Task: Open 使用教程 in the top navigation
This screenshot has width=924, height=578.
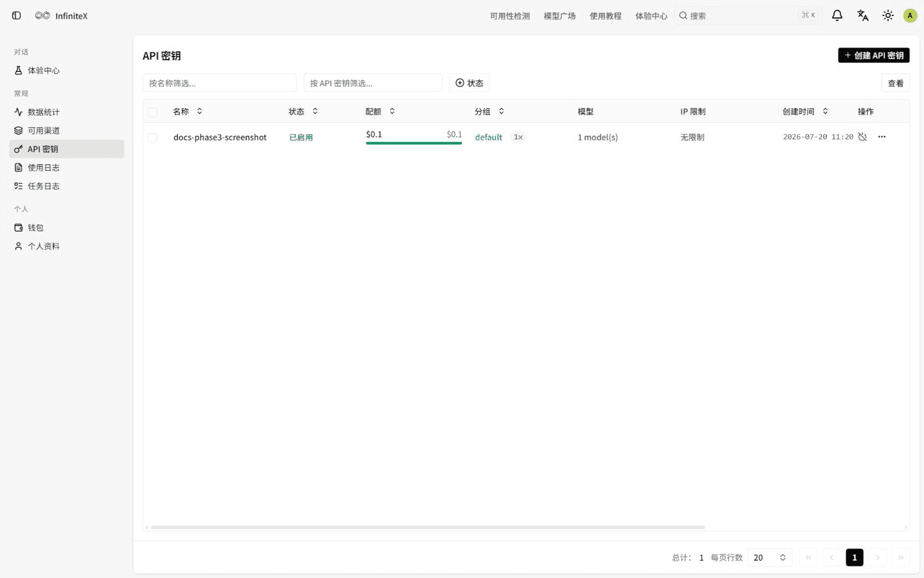Action: [x=606, y=16]
